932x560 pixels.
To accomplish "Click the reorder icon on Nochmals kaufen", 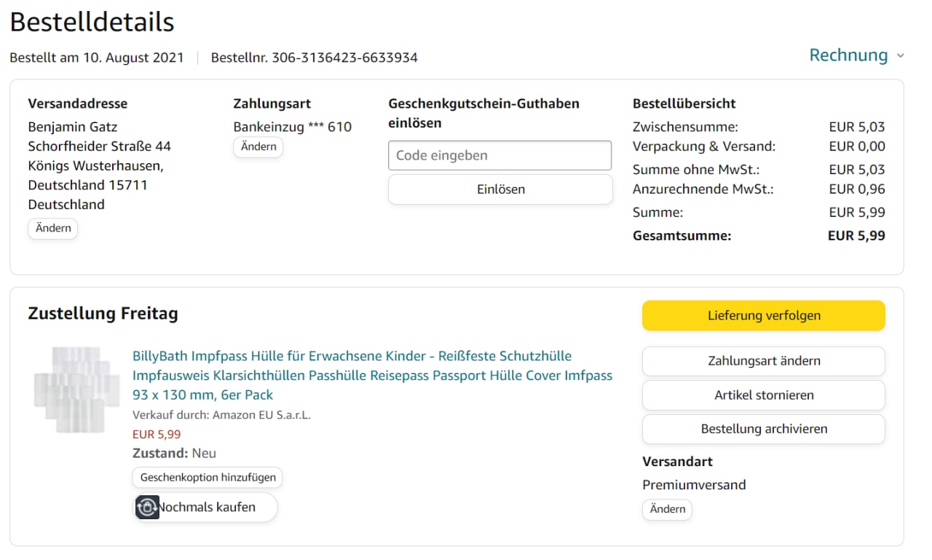I will pos(148,507).
